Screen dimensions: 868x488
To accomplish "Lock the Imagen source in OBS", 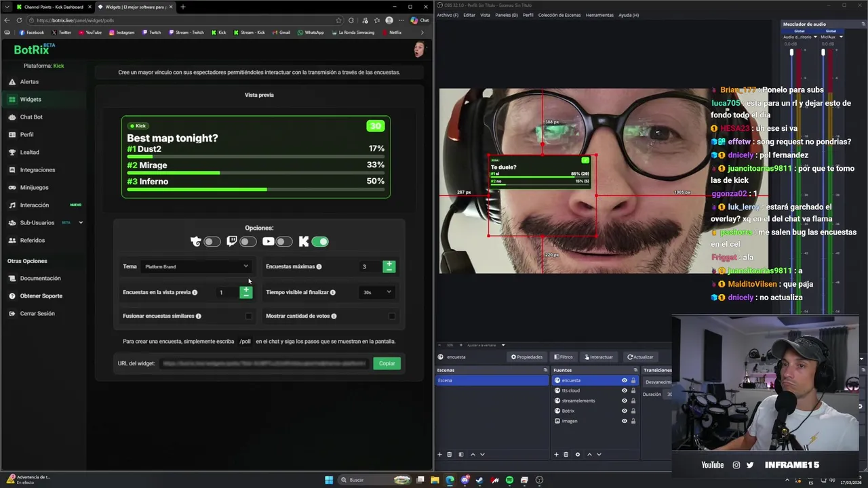I will (633, 421).
